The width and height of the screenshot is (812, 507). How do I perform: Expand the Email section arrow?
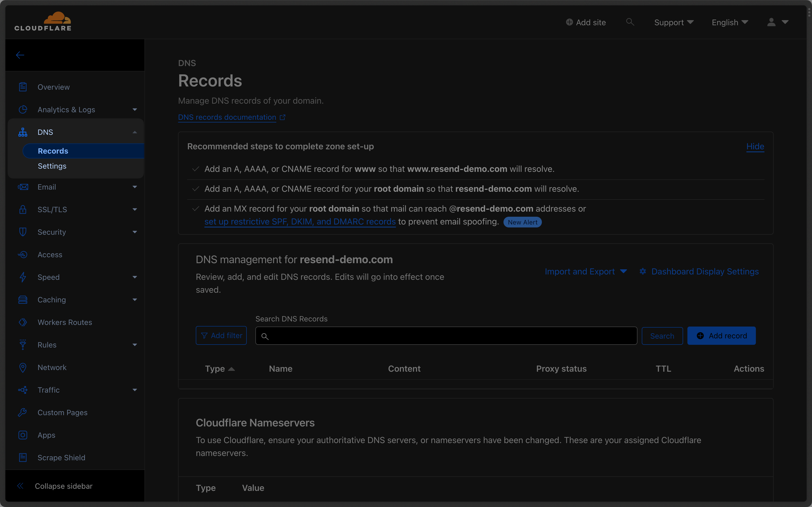coord(135,187)
